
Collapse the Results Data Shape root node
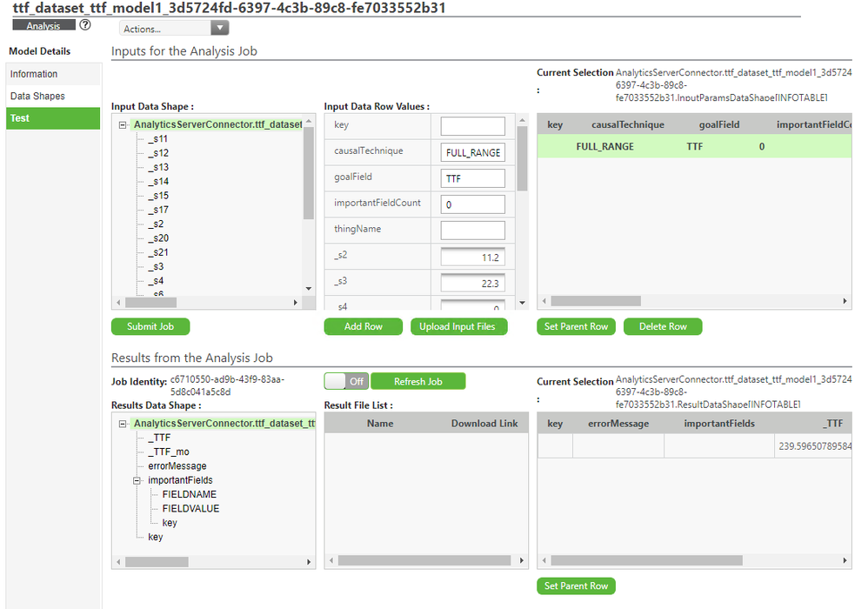124,424
